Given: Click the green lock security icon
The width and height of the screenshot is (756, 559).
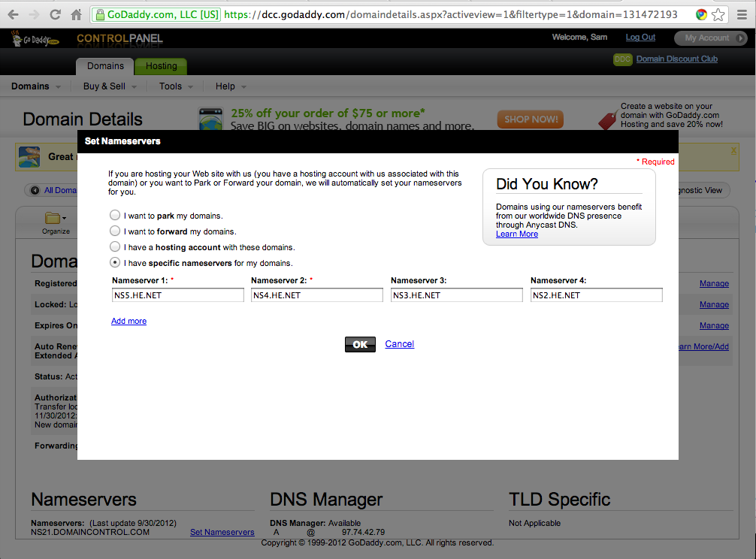Looking at the screenshot, I should [x=100, y=15].
